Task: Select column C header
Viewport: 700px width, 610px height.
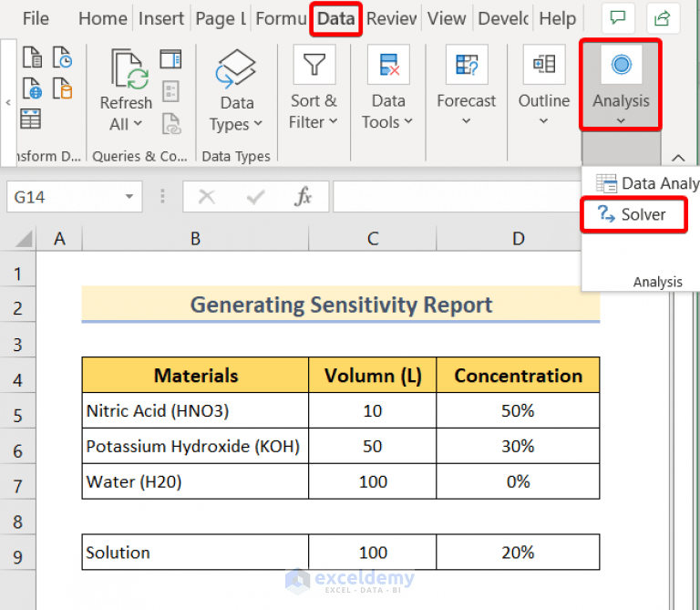Action: pos(372,239)
